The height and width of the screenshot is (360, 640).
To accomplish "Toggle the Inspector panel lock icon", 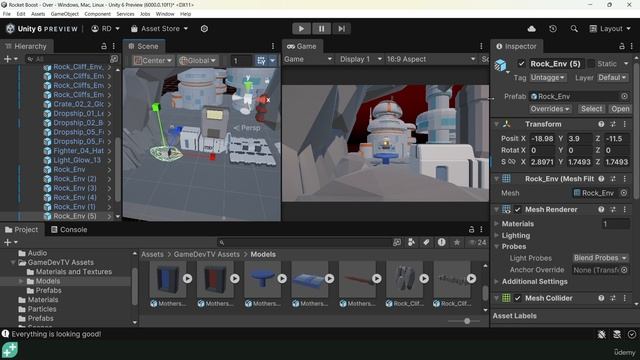I will click(621, 46).
